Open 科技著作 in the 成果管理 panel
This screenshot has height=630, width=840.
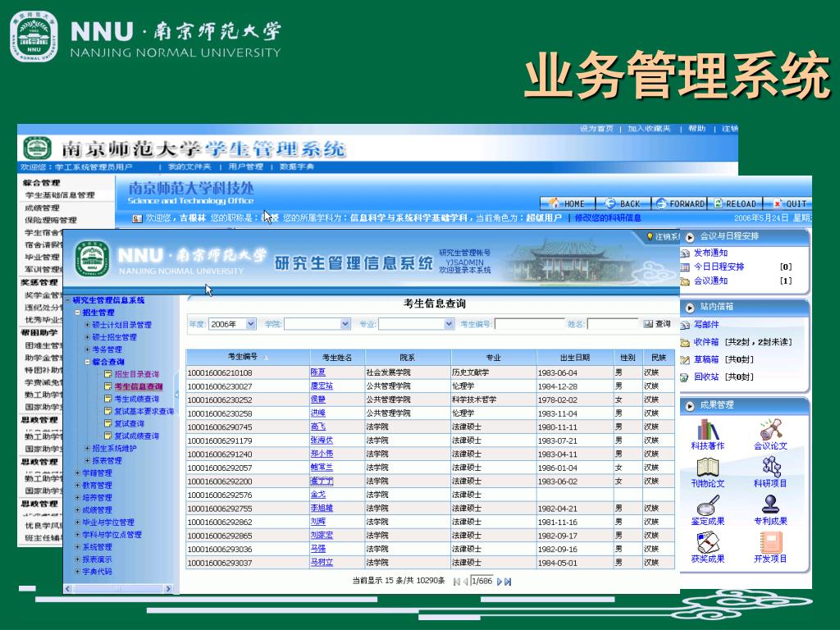click(x=707, y=435)
